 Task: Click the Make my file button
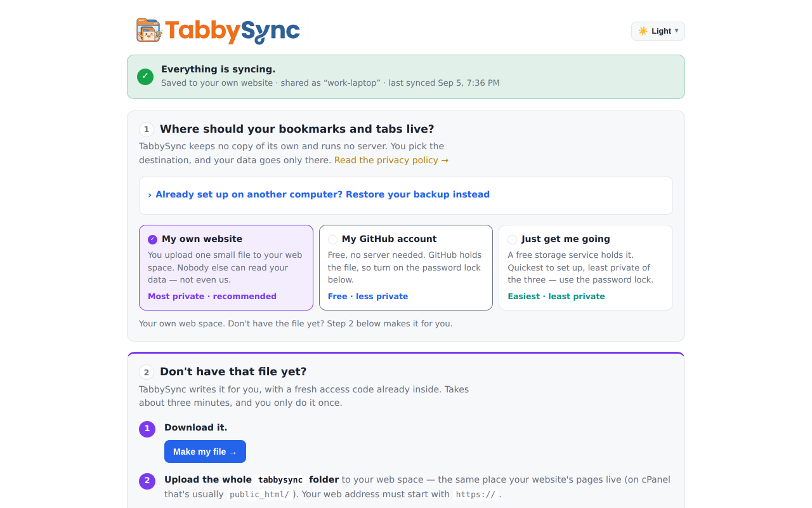click(x=205, y=451)
